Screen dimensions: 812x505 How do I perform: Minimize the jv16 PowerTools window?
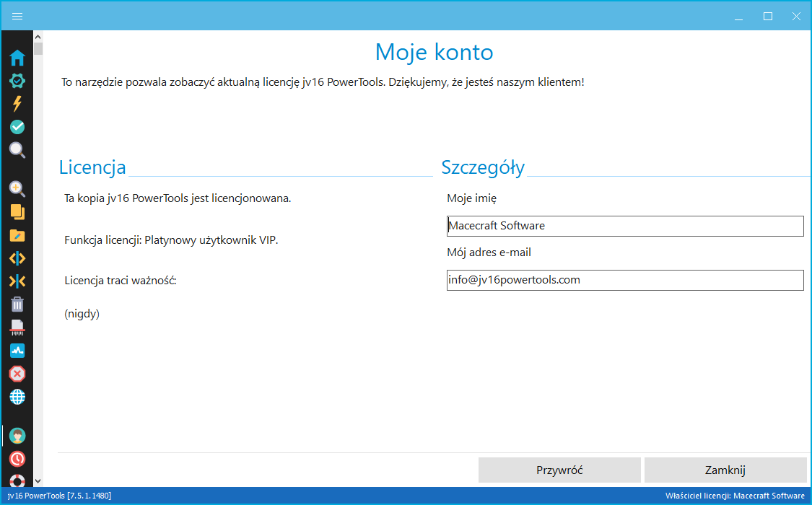click(x=739, y=16)
